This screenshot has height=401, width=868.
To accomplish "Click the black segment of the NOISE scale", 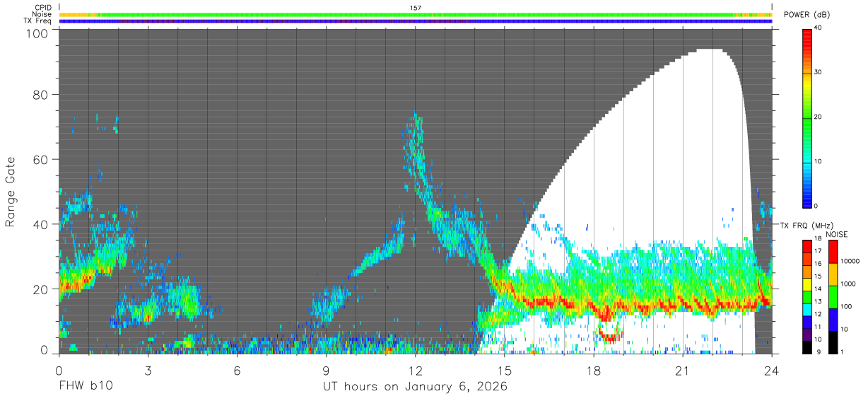I will (x=833, y=342).
